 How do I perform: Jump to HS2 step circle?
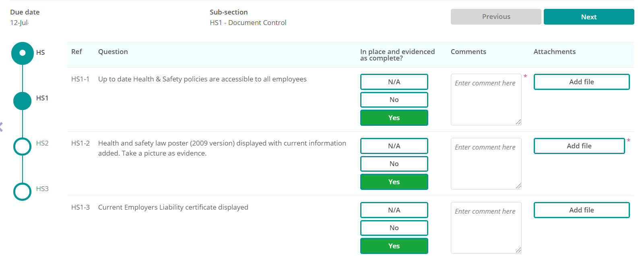point(23,146)
